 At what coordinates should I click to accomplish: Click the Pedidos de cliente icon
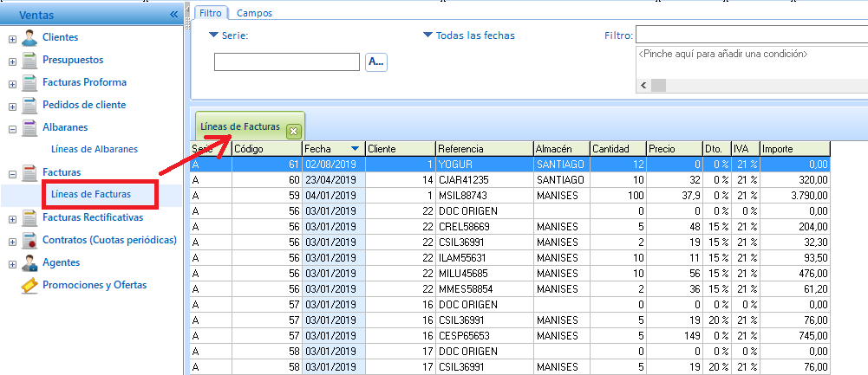pyautogui.click(x=29, y=106)
